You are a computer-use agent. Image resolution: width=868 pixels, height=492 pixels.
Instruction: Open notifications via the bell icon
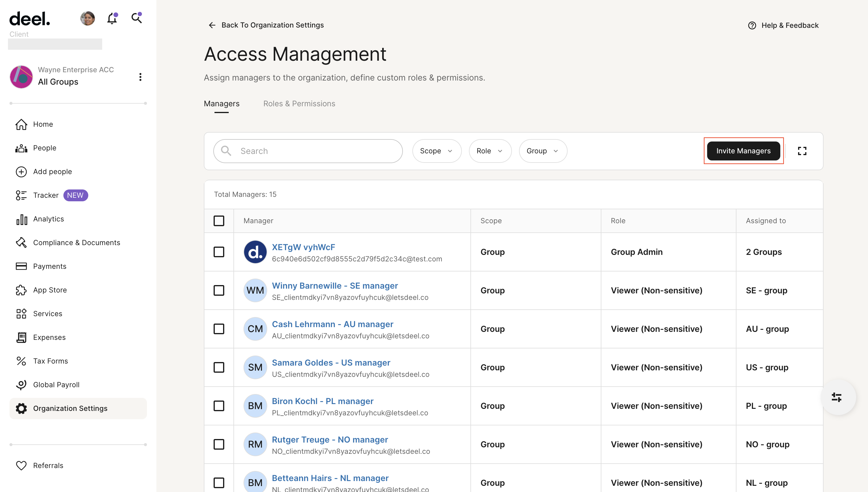click(112, 19)
